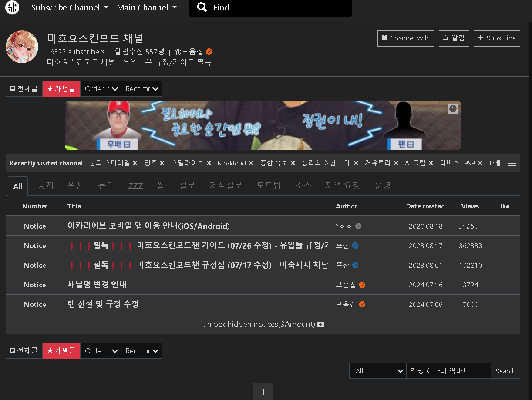Open 탭 신설 및 규정 수정 notice
Screen dimensions: 532x400
(x=103, y=304)
